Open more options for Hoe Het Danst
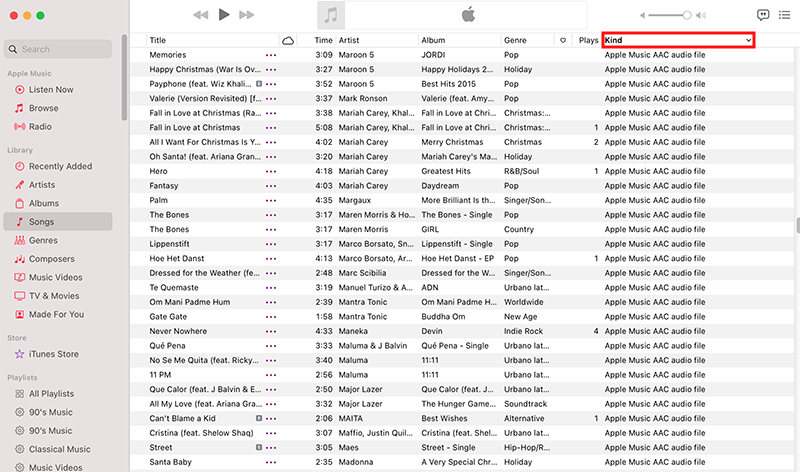The image size is (800, 472). (x=271, y=259)
